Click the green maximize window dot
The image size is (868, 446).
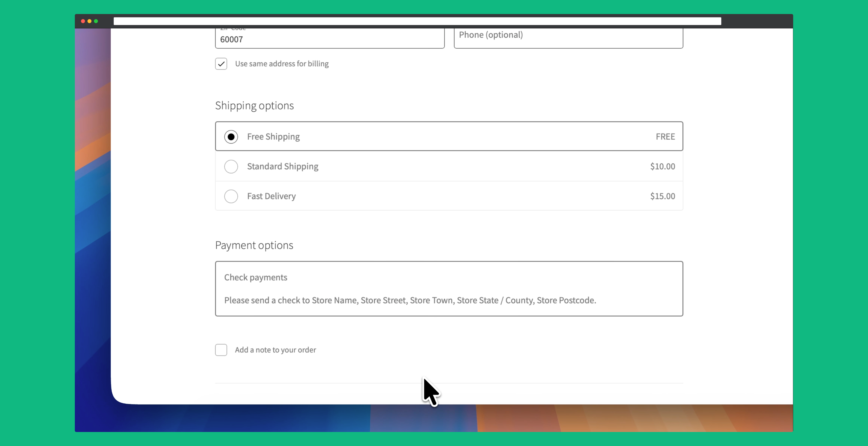click(96, 21)
